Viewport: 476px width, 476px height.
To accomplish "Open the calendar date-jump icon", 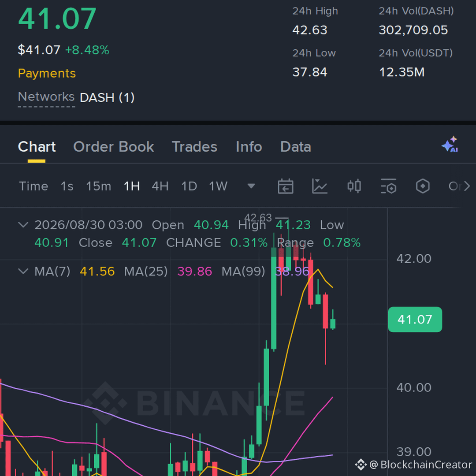I will coord(285,186).
